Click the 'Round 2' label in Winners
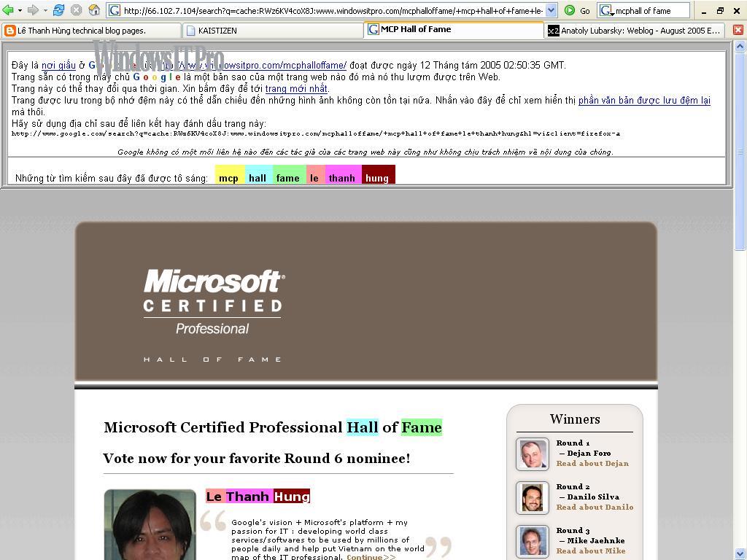The width and height of the screenshot is (747, 560). click(x=573, y=486)
